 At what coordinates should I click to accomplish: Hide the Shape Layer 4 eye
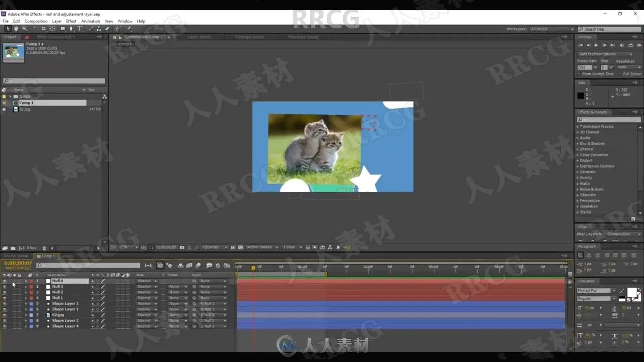[5, 326]
